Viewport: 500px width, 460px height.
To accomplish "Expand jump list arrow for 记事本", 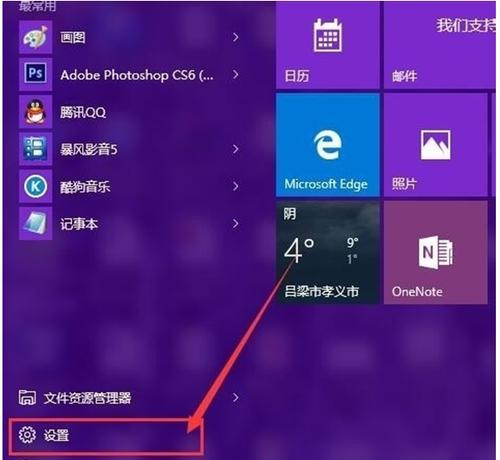I will point(236,224).
